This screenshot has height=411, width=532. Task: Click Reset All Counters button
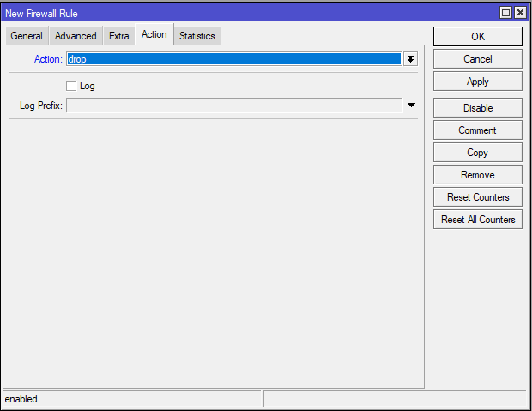[477, 220]
